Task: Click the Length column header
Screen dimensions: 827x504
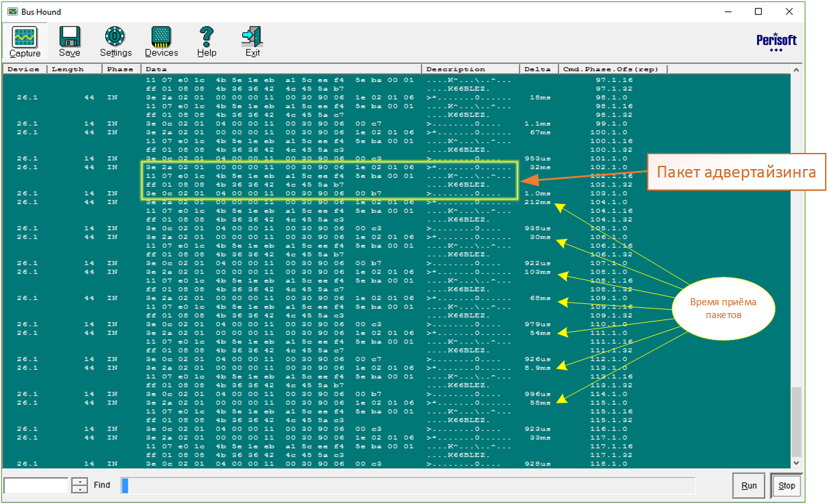Action: [x=74, y=69]
